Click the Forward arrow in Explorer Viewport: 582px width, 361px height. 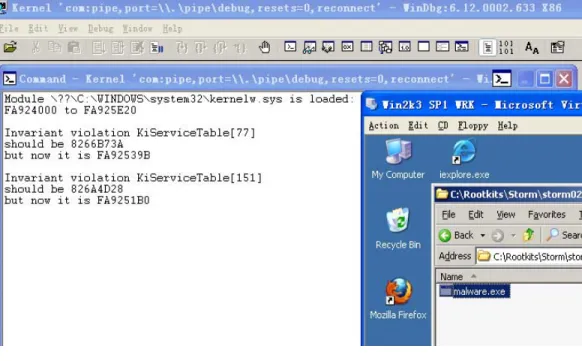(x=498, y=236)
